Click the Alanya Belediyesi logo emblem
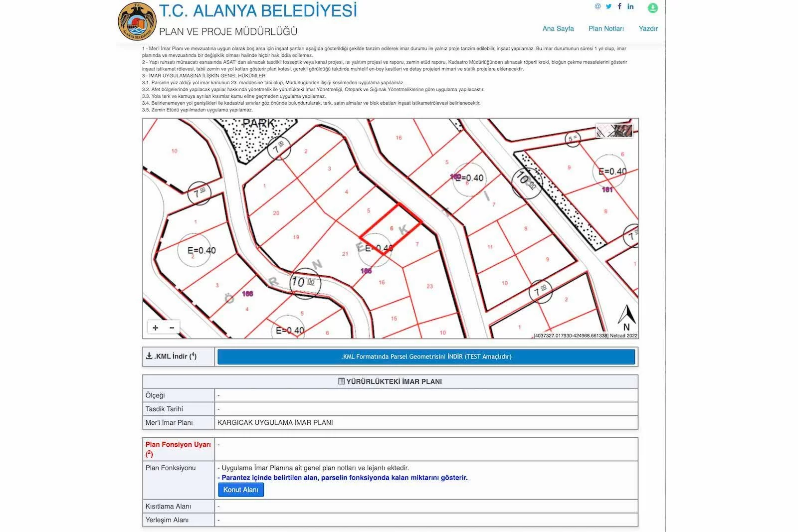798x532 pixels. (x=137, y=21)
